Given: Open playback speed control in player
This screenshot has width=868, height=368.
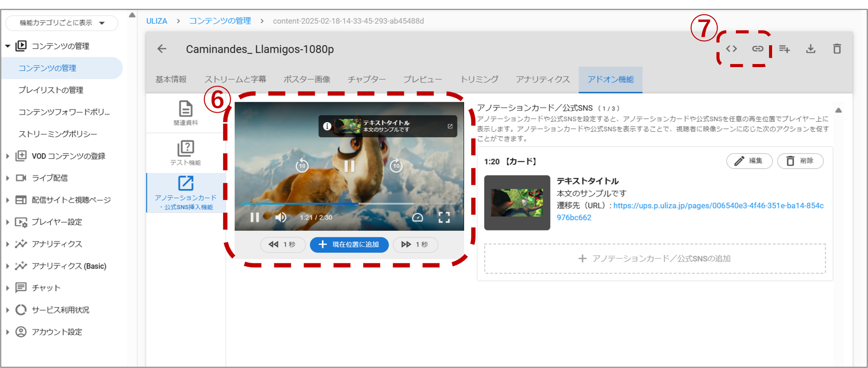Looking at the screenshot, I should point(417,217).
